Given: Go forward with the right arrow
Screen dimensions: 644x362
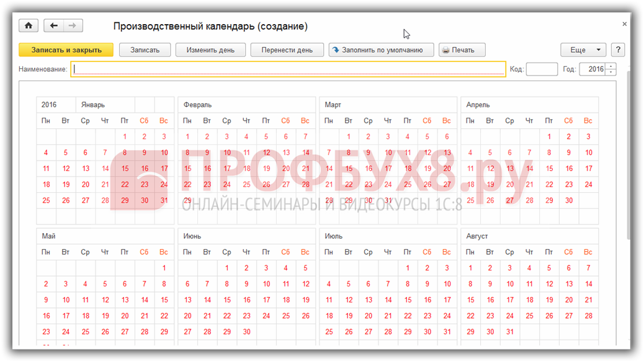Looking at the screenshot, I should coord(73,26).
